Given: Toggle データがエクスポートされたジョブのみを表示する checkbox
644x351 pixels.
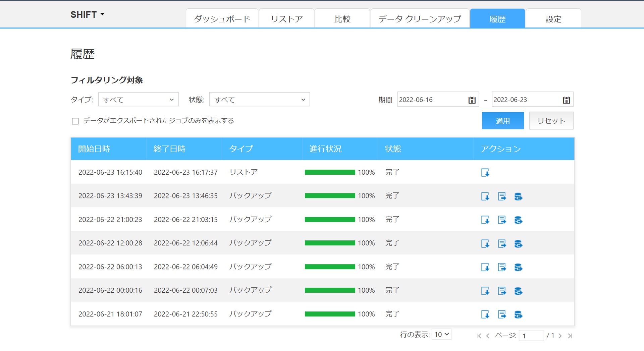Looking at the screenshot, I should [x=75, y=121].
